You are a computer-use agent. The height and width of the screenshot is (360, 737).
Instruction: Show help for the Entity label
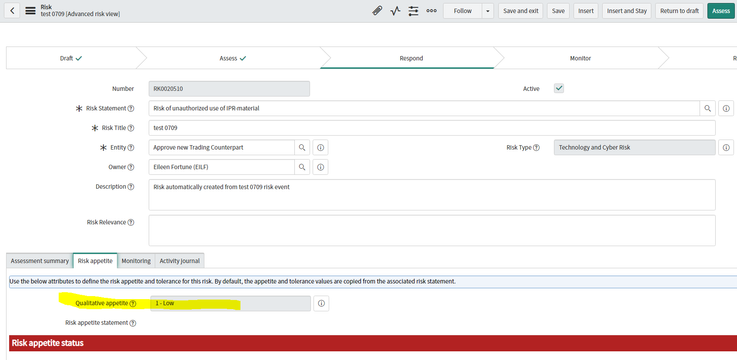131,148
